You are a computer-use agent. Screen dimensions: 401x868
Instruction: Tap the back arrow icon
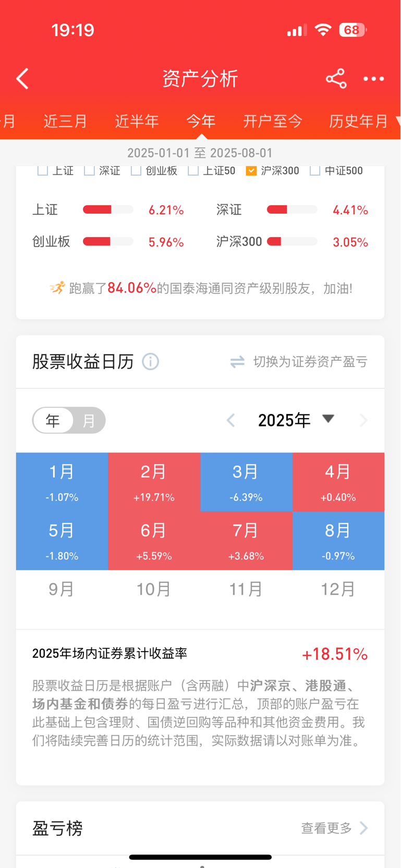[x=22, y=79]
